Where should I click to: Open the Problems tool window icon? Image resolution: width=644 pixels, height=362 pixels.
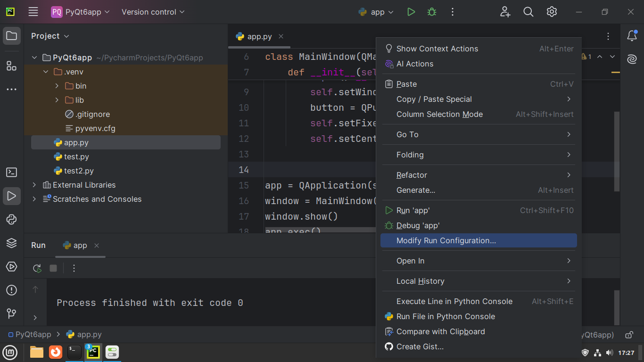[x=12, y=290]
